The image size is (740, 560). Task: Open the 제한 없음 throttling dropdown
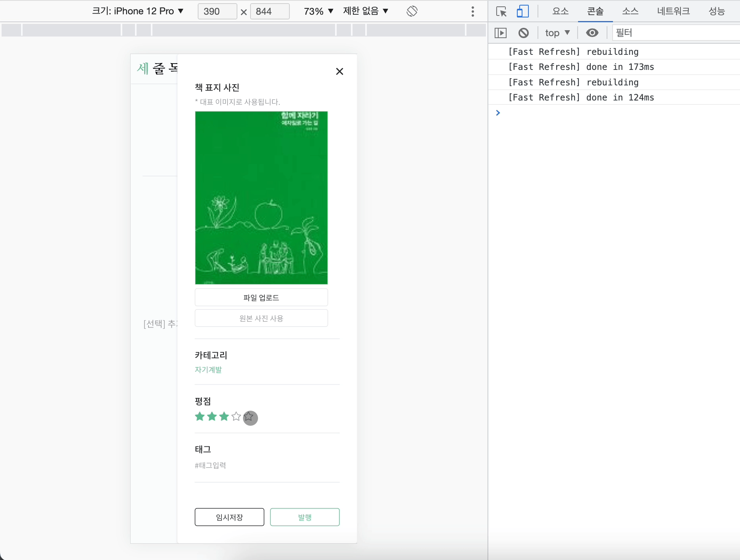(x=366, y=11)
